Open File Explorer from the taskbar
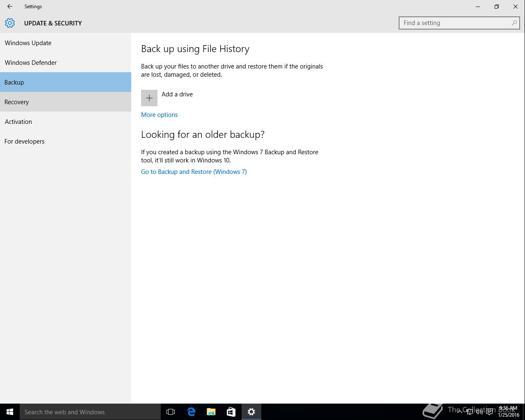The image size is (525, 420). point(211,412)
